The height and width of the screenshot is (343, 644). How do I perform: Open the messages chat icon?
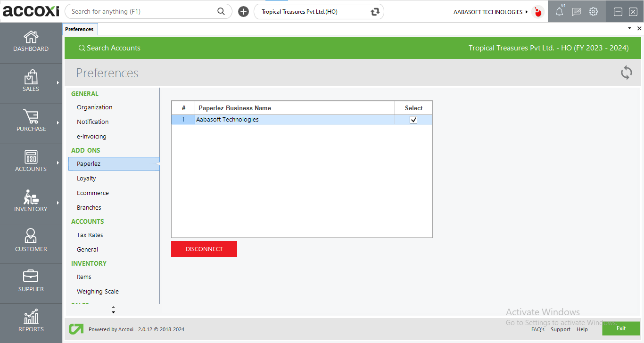576,12
